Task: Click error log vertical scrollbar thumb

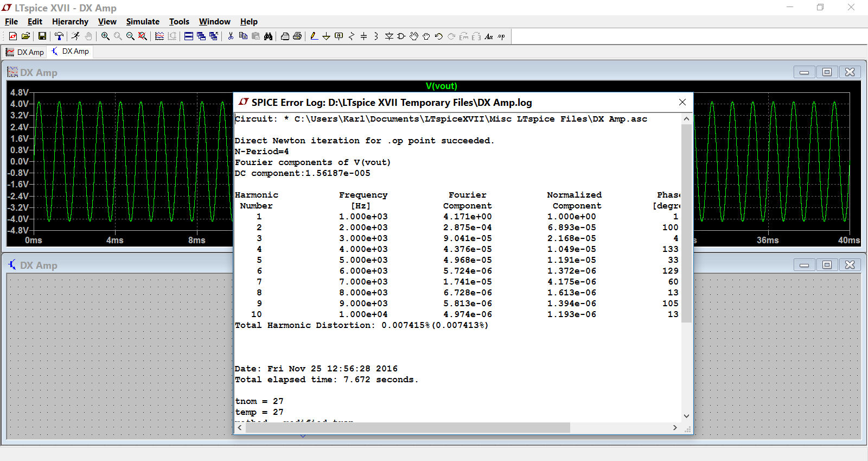Action: [x=686, y=223]
